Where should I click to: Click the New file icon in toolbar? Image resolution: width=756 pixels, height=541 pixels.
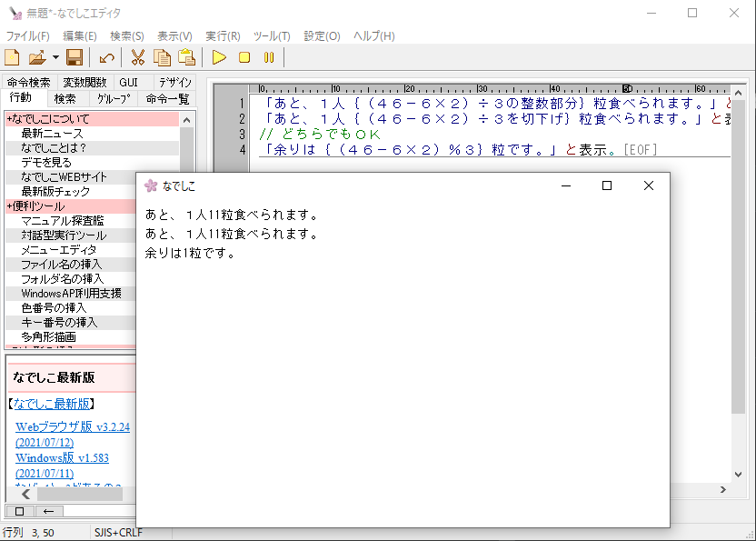(x=13, y=58)
